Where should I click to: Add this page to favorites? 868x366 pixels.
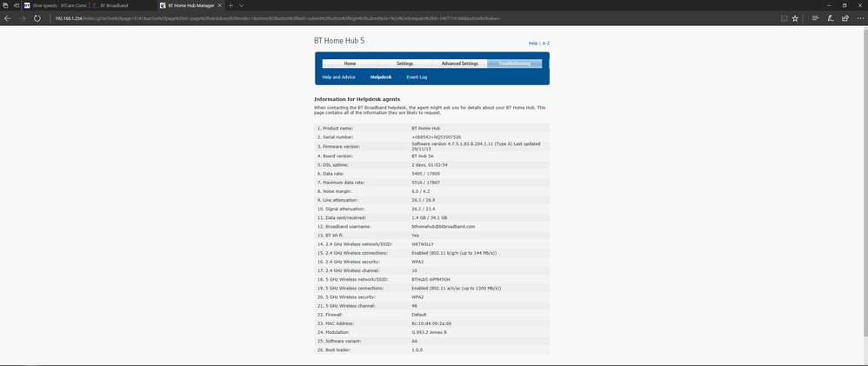point(796,18)
